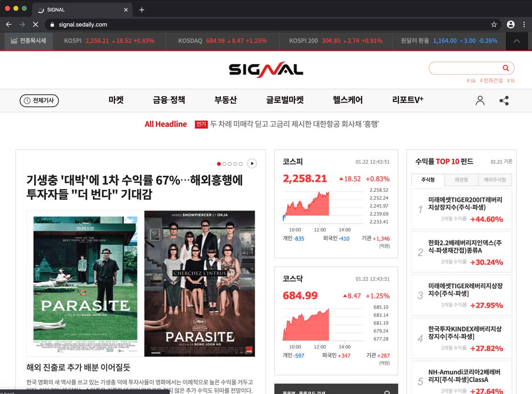Click the French Parasite poster image
The width and height of the screenshot is (532, 394).
pyautogui.click(x=200, y=283)
